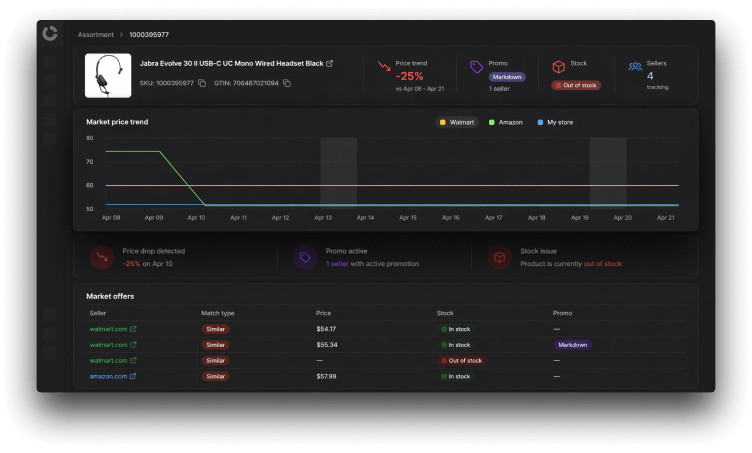The height and width of the screenshot is (453, 752).
Task: Click the $55.34 price cell
Action: (327, 345)
